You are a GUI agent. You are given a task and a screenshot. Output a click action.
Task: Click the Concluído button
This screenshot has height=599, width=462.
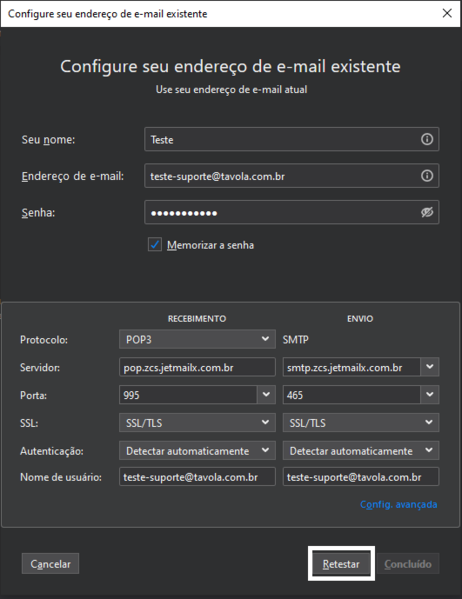408,564
